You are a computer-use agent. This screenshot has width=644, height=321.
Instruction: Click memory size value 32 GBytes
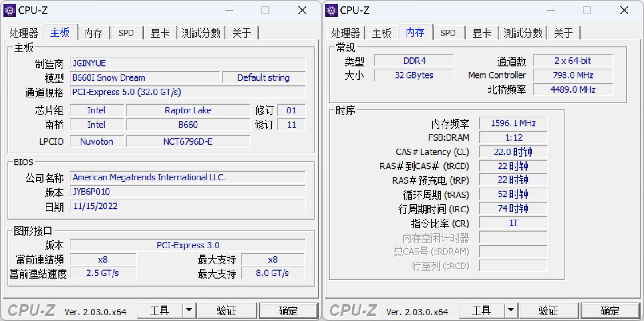point(414,75)
